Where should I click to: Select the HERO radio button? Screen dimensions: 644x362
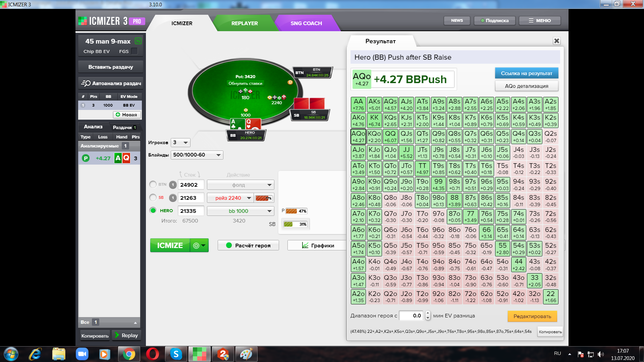pos(153,210)
